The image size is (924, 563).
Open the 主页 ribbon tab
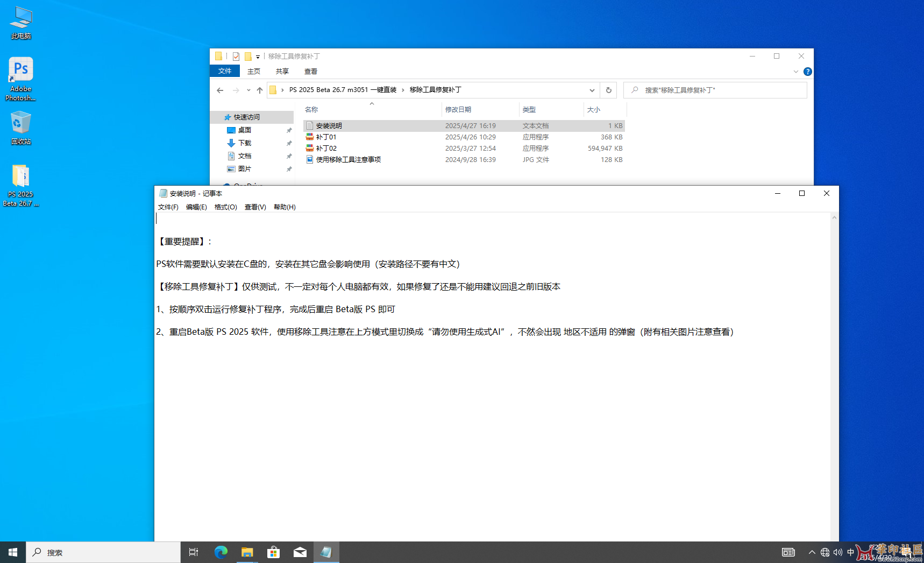click(254, 71)
